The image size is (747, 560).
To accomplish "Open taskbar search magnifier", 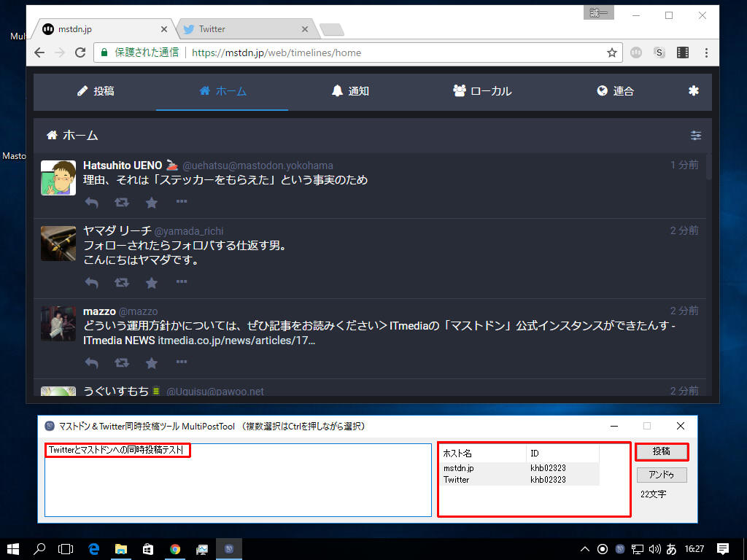I will click(39, 549).
